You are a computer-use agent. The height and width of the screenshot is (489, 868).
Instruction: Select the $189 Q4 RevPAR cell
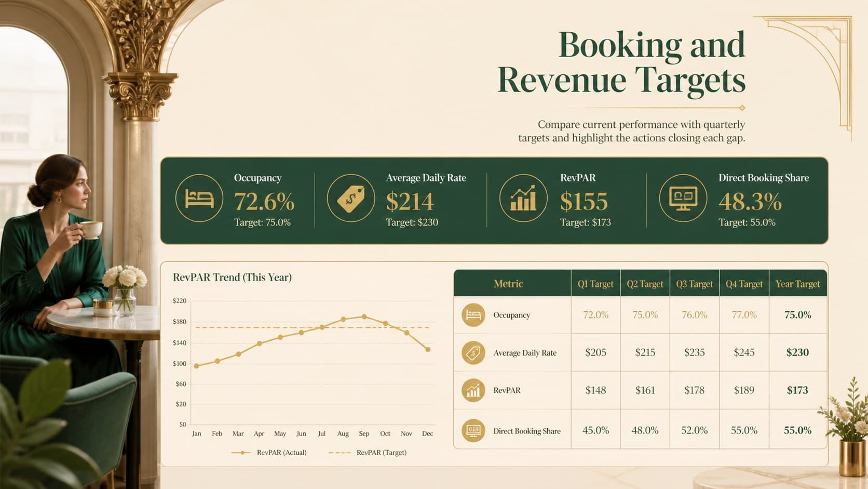[744, 390]
